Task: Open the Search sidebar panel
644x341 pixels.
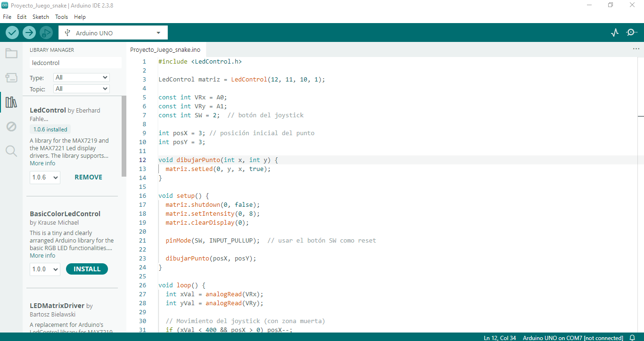Action: point(11,151)
